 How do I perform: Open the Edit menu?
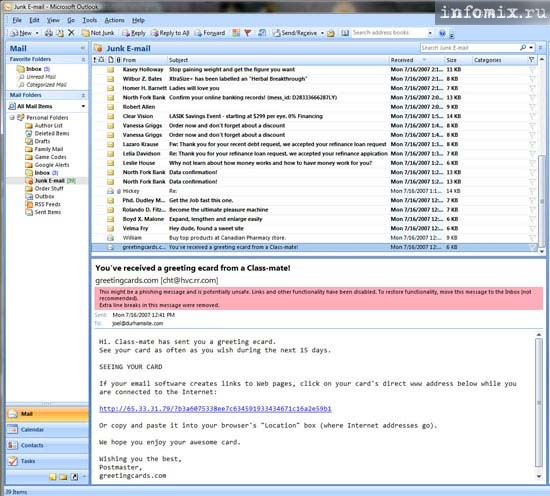[x=34, y=20]
